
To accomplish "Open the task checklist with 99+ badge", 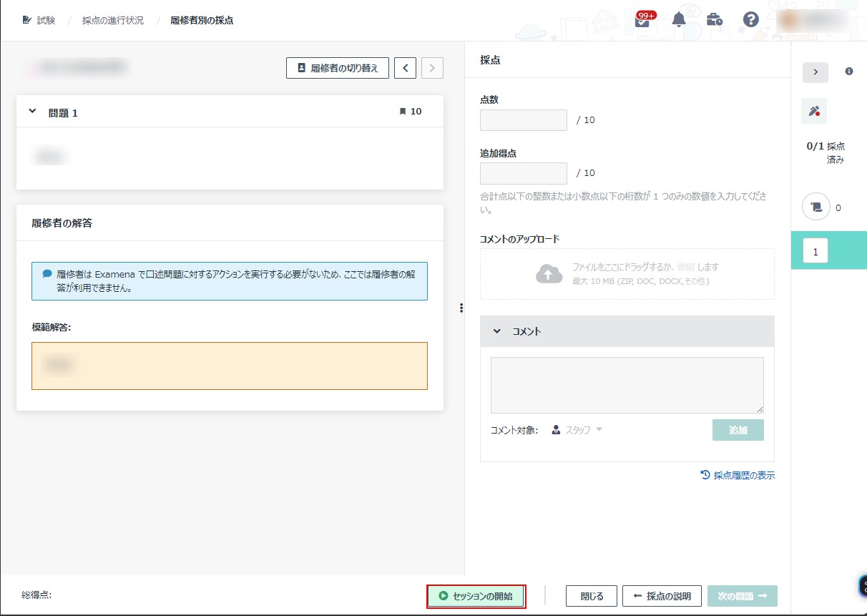I will click(642, 21).
